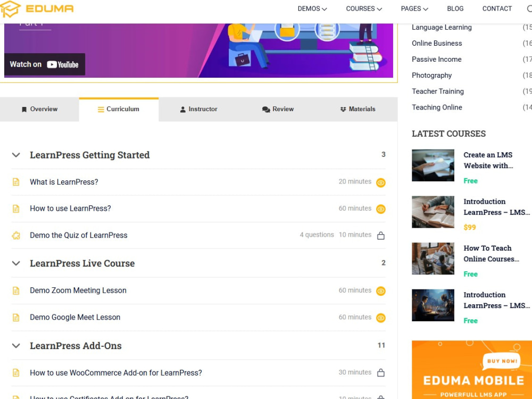
Task: Click document icon beside How to use LearnPress?
Action: pyautogui.click(x=16, y=209)
